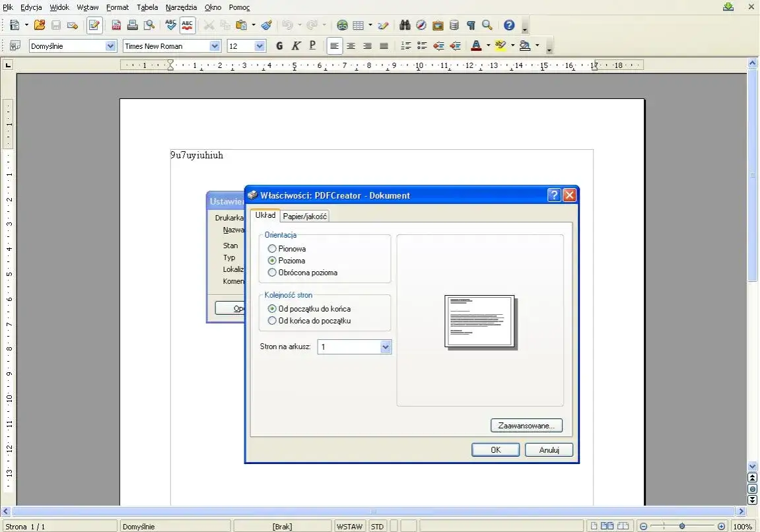This screenshot has height=532, width=760.
Task: Click the Print Preview toolbar icon
Action: pyautogui.click(x=149, y=25)
